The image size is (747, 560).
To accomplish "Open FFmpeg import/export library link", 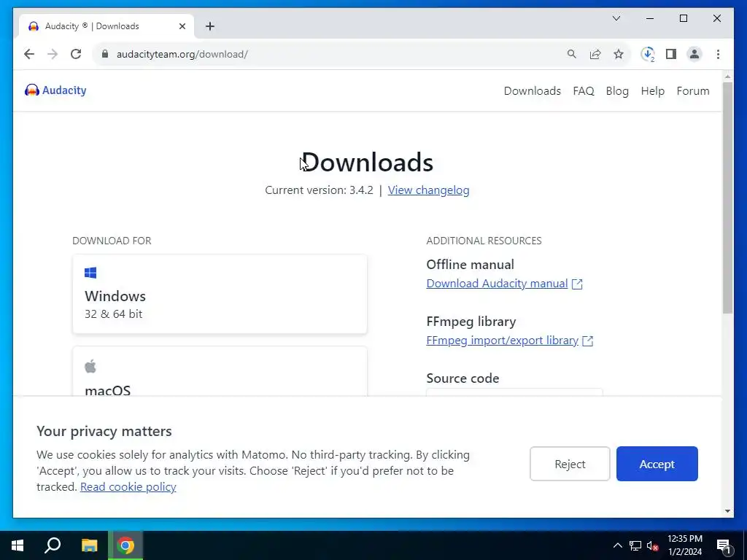I will coord(502,341).
